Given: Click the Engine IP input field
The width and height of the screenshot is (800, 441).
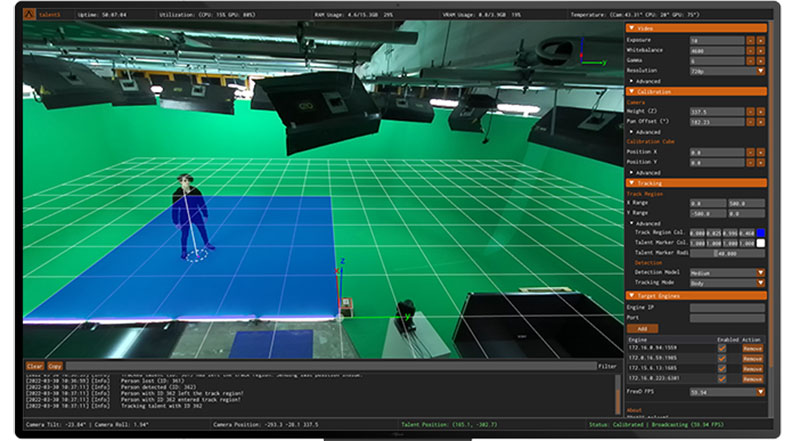Looking at the screenshot, I should [x=727, y=308].
